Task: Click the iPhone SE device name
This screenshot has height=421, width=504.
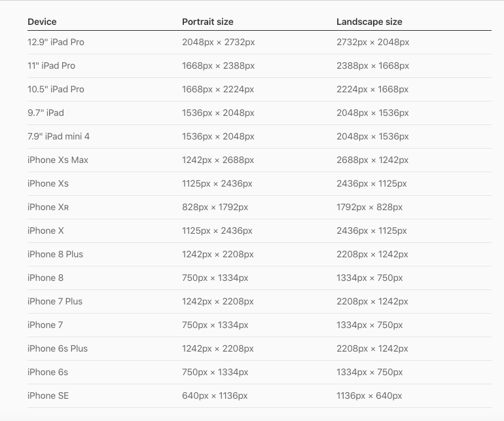Action: [48, 395]
